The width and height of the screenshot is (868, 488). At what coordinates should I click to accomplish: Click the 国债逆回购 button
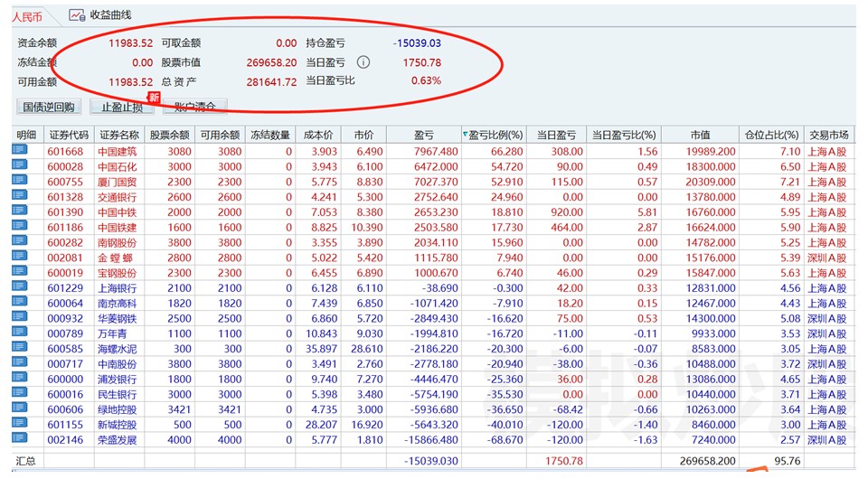click(49, 107)
